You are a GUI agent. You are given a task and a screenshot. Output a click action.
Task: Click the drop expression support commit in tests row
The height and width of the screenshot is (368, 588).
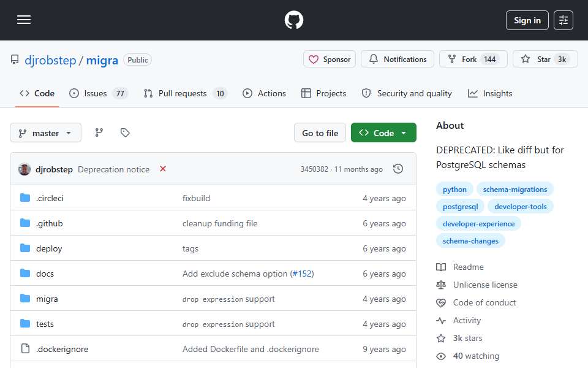click(x=228, y=324)
